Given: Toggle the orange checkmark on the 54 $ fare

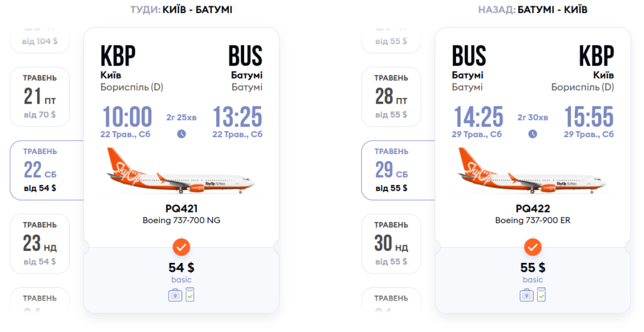Looking at the screenshot, I should pyautogui.click(x=181, y=246).
